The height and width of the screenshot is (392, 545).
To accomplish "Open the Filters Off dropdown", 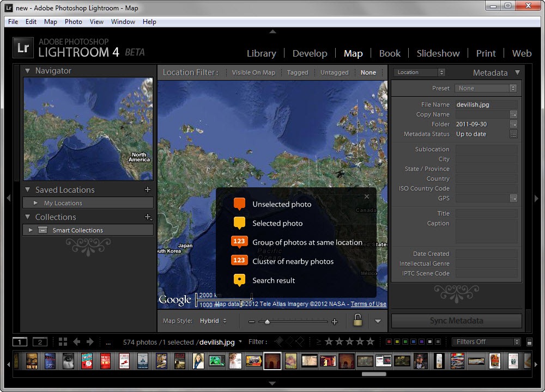I will tap(486, 342).
